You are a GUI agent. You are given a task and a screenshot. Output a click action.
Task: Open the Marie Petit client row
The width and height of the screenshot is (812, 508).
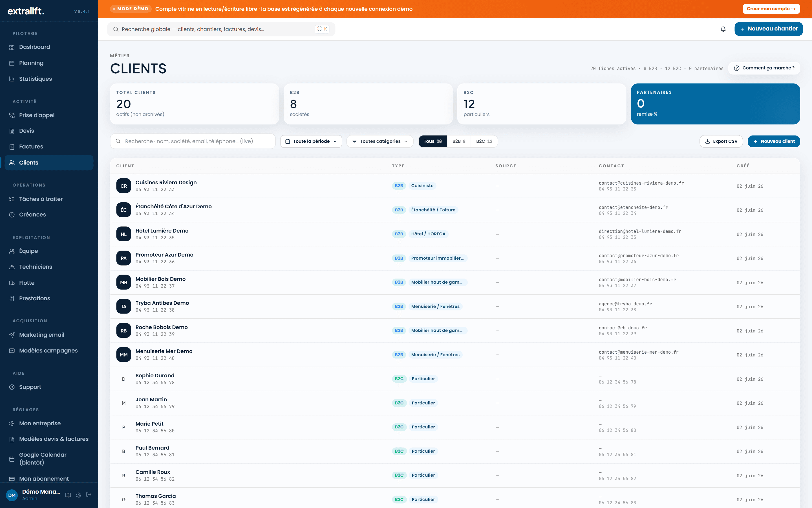(x=455, y=427)
